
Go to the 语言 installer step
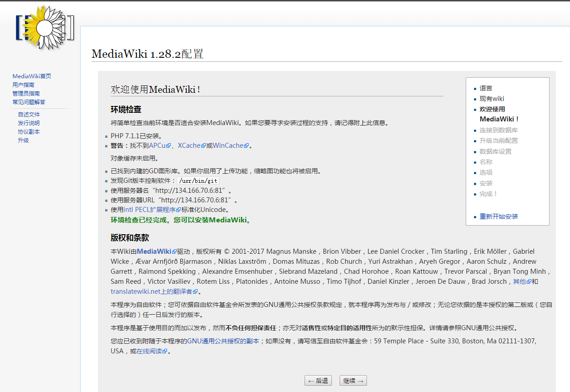click(486, 88)
